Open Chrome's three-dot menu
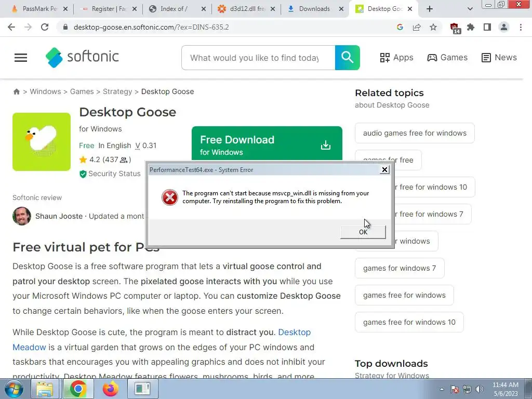The height and width of the screenshot is (399, 532). pos(521,27)
